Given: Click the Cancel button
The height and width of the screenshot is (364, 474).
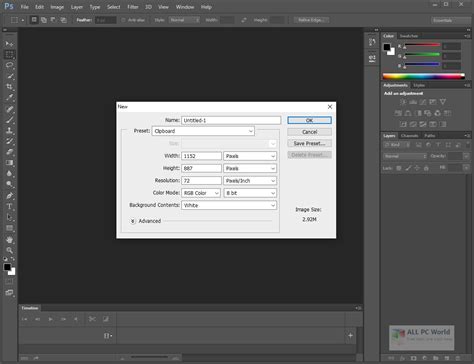Looking at the screenshot, I should click(x=309, y=132).
